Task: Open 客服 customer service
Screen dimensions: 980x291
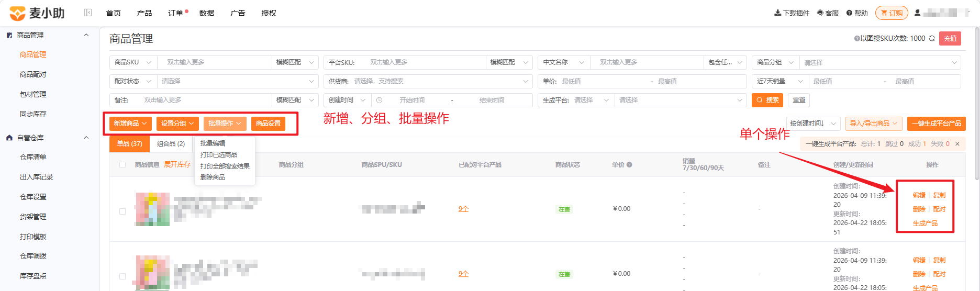Action: click(828, 13)
